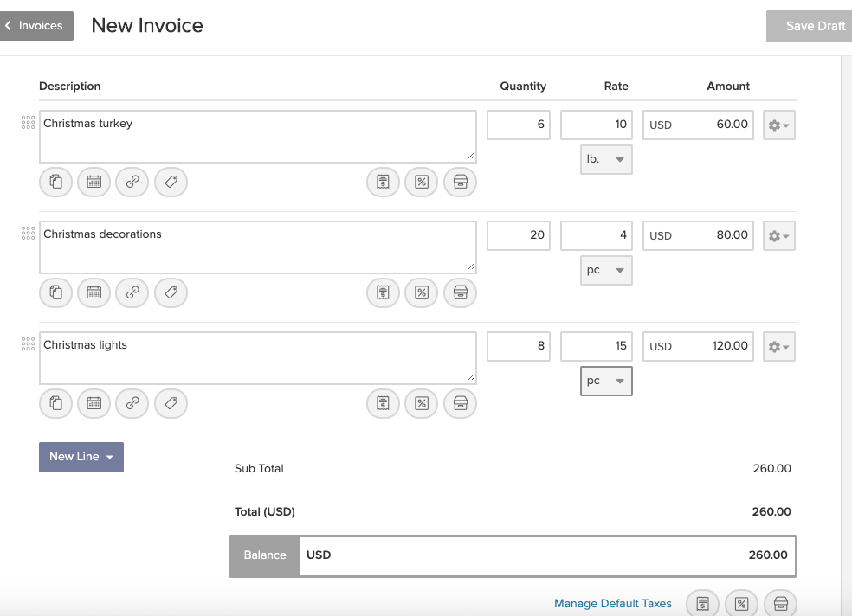Expand the New Line button menu
This screenshot has height=616, width=852.
(x=81, y=457)
